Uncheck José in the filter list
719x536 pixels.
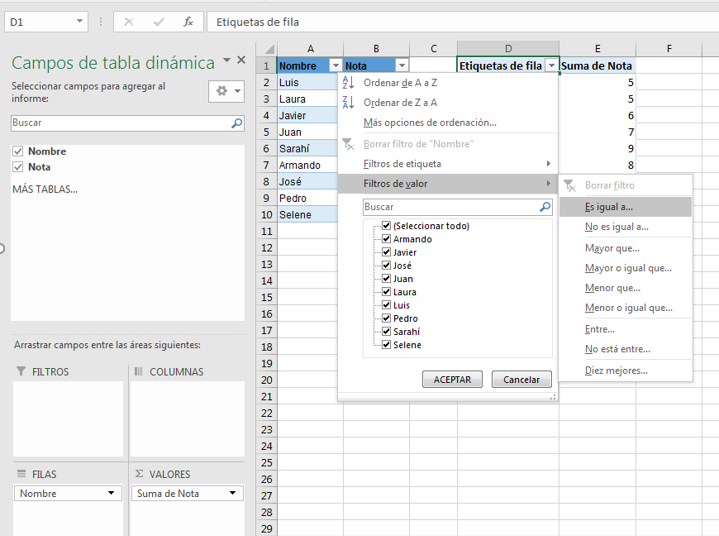387,265
